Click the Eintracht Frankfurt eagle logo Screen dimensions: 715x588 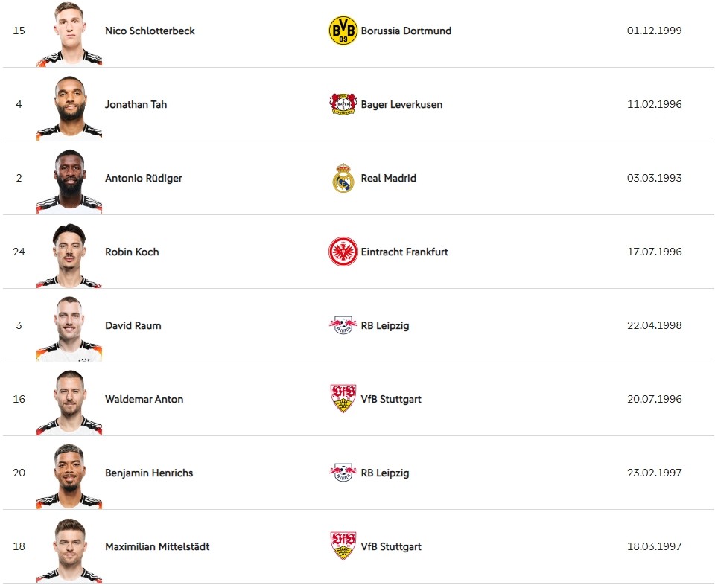click(343, 252)
